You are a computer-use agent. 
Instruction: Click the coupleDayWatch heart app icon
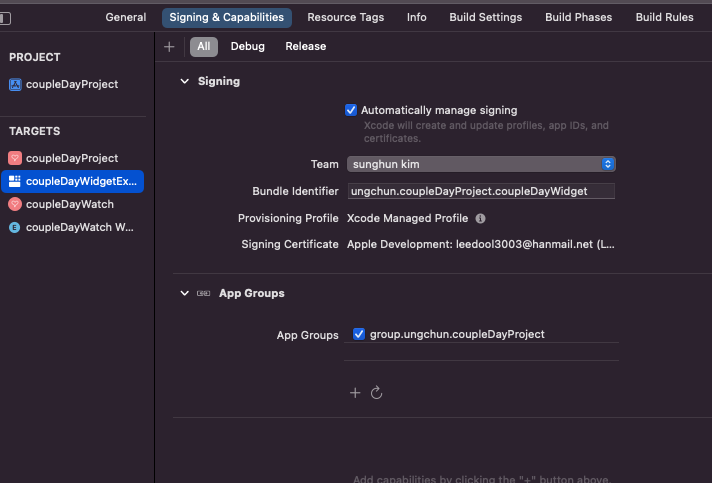tap(15, 204)
